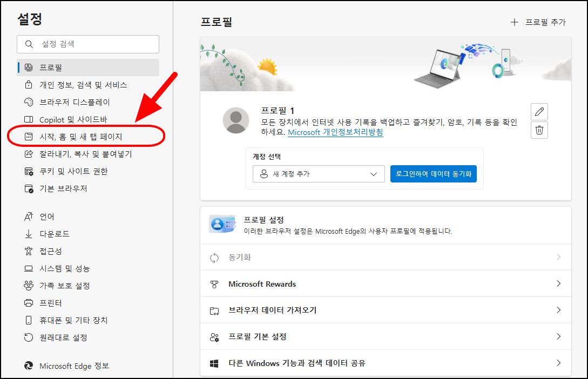The height and width of the screenshot is (379, 588).
Task: Click the printer icon for 프린터
Action: (x=29, y=303)
